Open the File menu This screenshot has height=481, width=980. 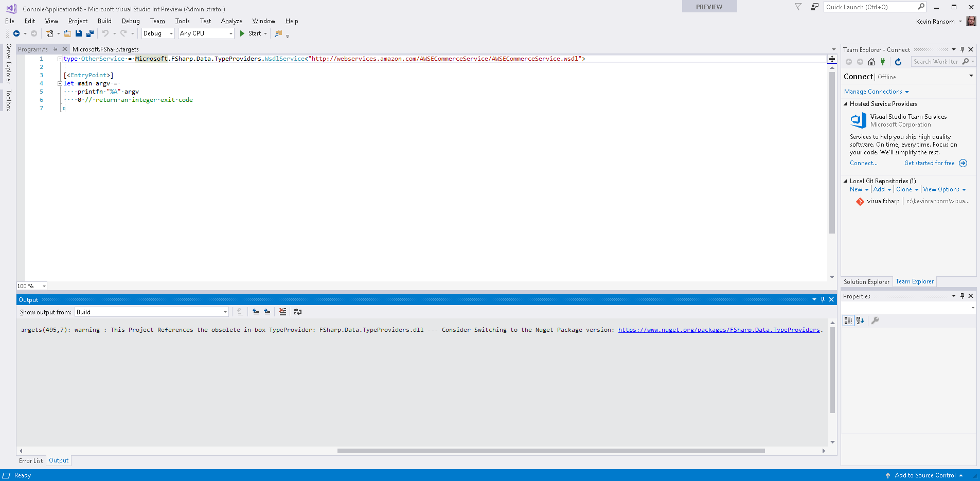[x=10, y=21]
